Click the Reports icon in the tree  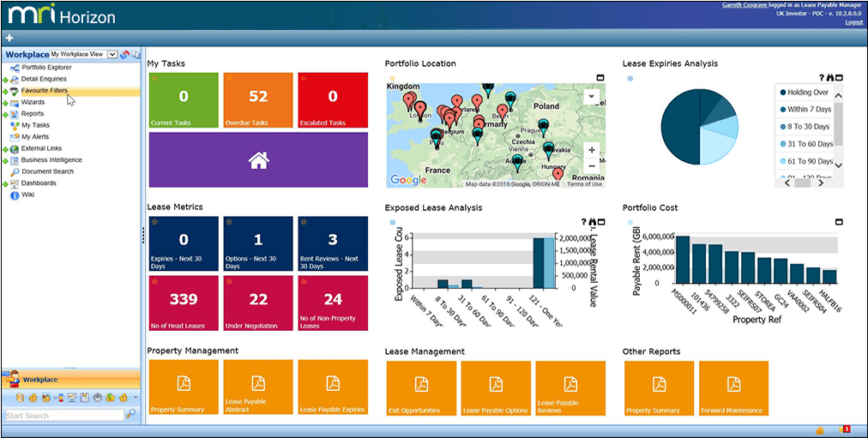click(x=15, y=114)
